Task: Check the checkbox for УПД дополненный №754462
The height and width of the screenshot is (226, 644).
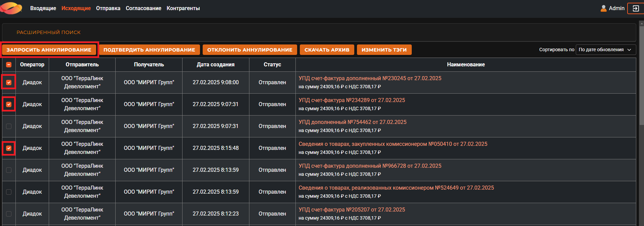Action: (x=9, y=126)
